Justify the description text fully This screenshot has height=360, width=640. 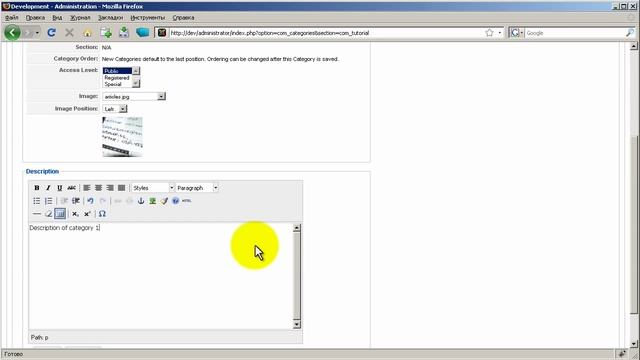[x=122, y=188]
